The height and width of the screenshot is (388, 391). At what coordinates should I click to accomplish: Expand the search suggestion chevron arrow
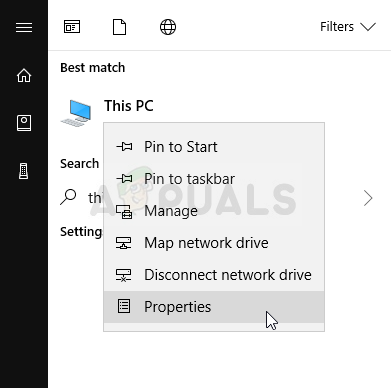pyautogui.click(x=368, y=198)
